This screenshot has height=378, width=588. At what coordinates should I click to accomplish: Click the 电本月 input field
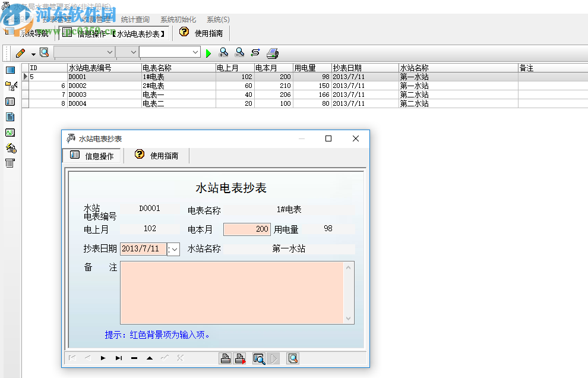(x=247, y=229)
